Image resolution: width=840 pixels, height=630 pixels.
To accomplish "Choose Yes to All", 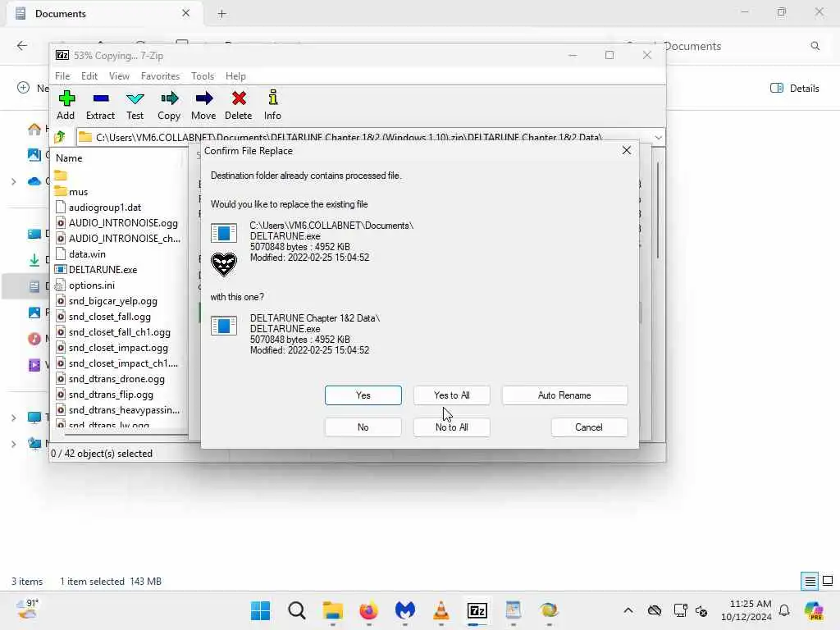I will pyautogui.click(x=452, y=395).
